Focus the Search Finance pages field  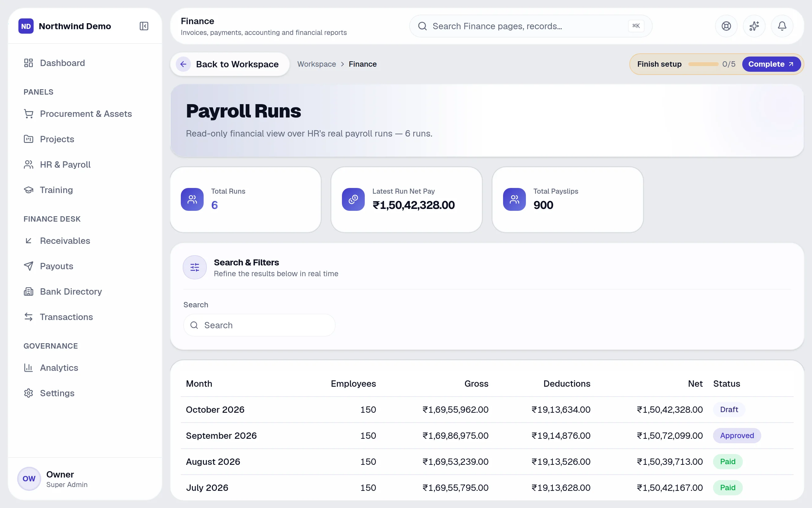(530, 26)
